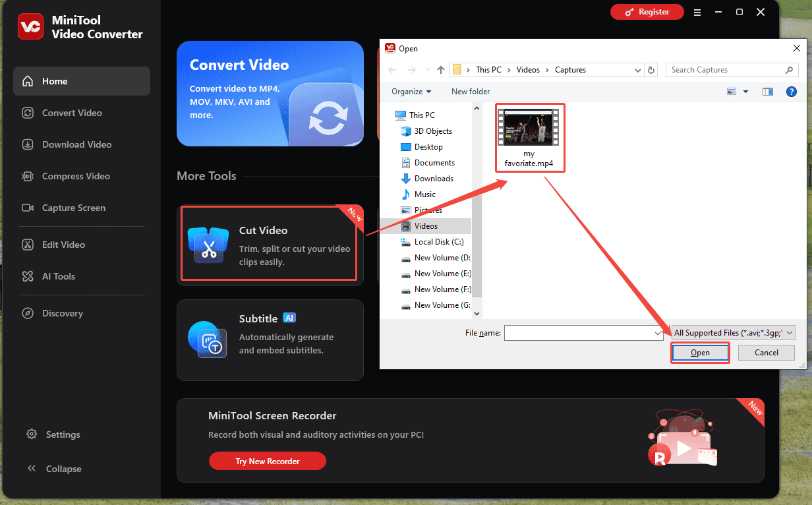Image resolution: width=812 pixels, height=505 pixels.
Task: Toggle the preview pane icon
Action: pyautogui.click(x=768, y=92)
